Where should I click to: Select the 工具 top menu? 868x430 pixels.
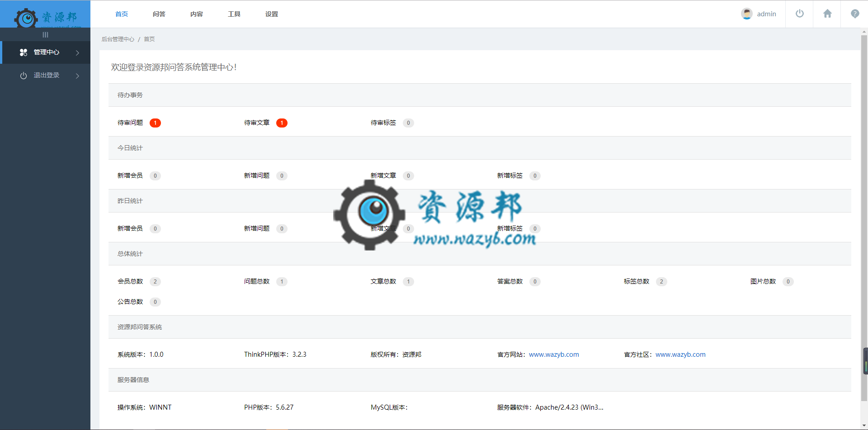click(234, 14)
